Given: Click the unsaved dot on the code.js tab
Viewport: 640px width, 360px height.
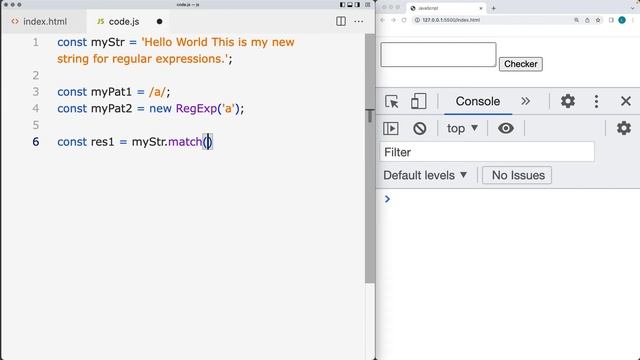Looking at the screenshot, I should pos(159,21).
